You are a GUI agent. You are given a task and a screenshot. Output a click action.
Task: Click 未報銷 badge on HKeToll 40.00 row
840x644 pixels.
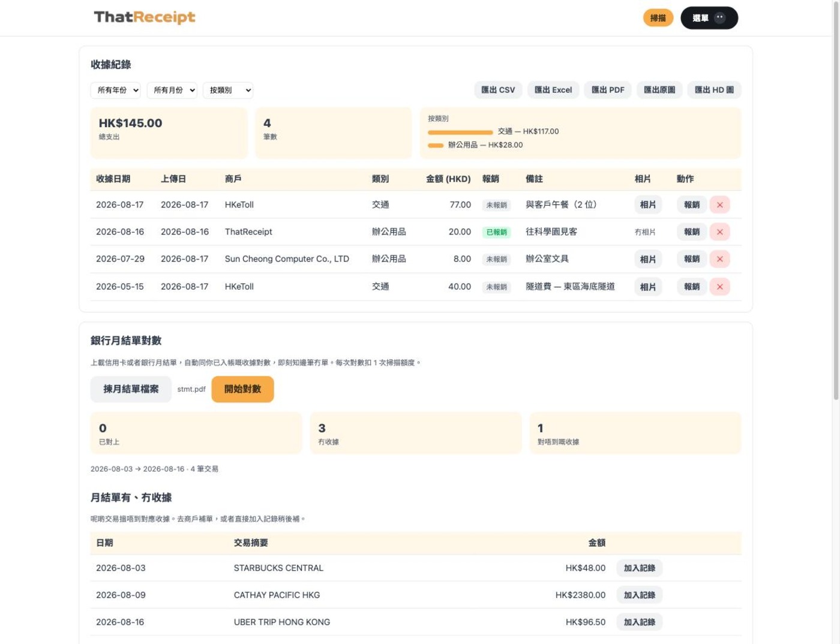click(x=496, y=287)
